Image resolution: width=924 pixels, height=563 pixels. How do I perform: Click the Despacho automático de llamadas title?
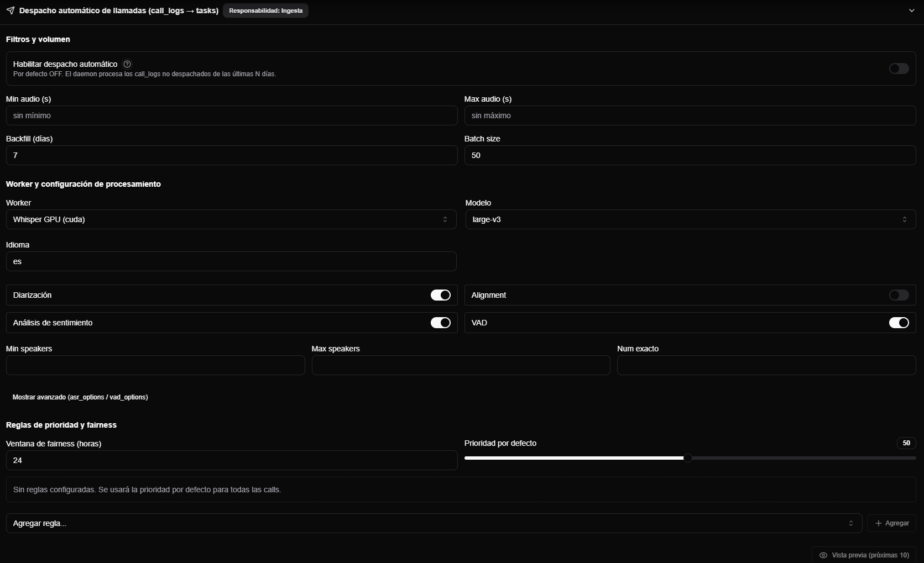[119, 10]
